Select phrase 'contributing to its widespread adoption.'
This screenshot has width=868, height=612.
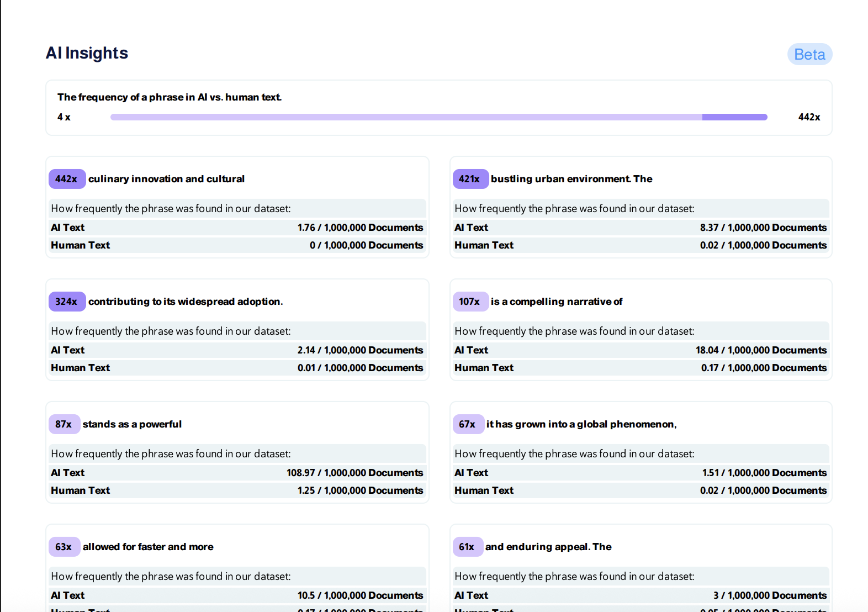tap(186, 302)
